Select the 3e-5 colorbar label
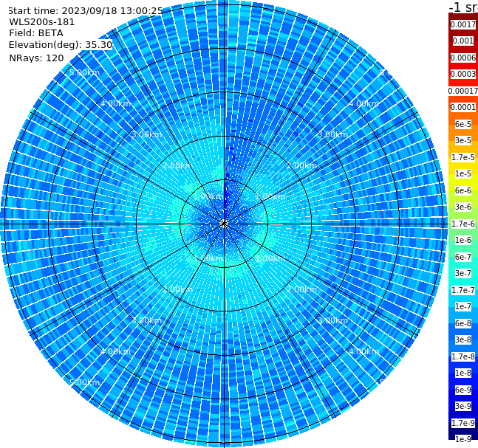 click(x=463, y=140)
